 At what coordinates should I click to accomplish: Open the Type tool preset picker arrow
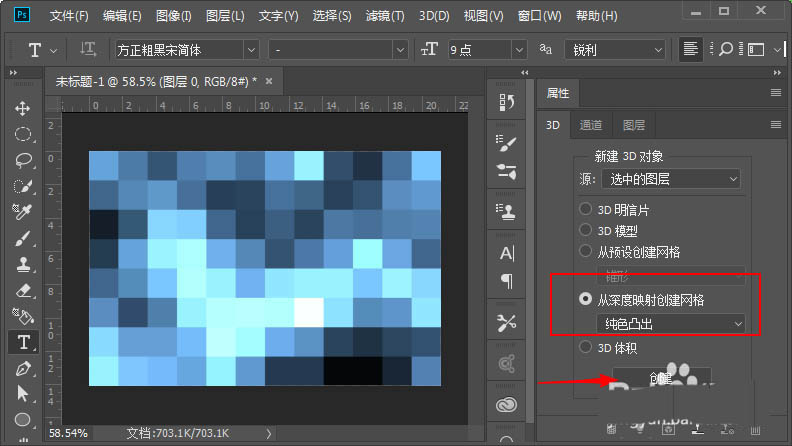click(x=54, y=51)
